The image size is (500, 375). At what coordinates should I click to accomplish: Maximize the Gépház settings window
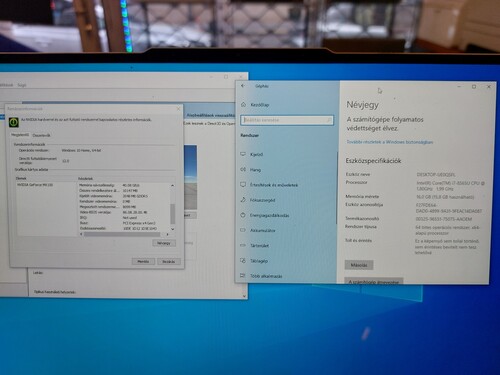[474, 87]
